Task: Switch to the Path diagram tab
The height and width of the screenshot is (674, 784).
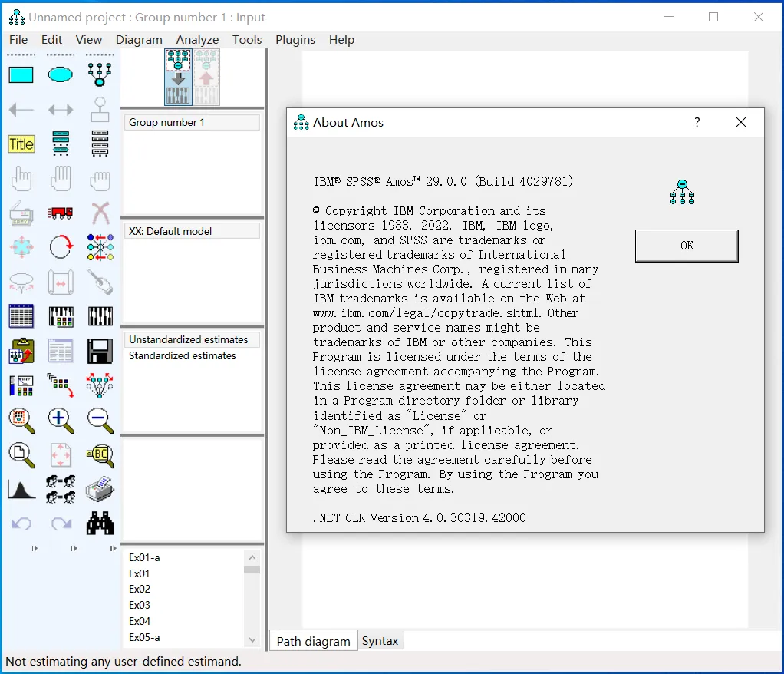Action: pos(314,641)
